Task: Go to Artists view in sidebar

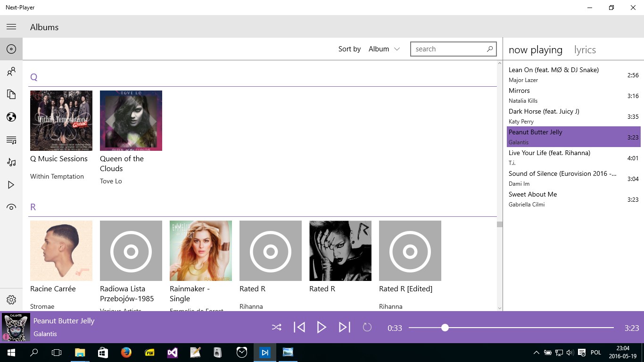Action: 11,72
